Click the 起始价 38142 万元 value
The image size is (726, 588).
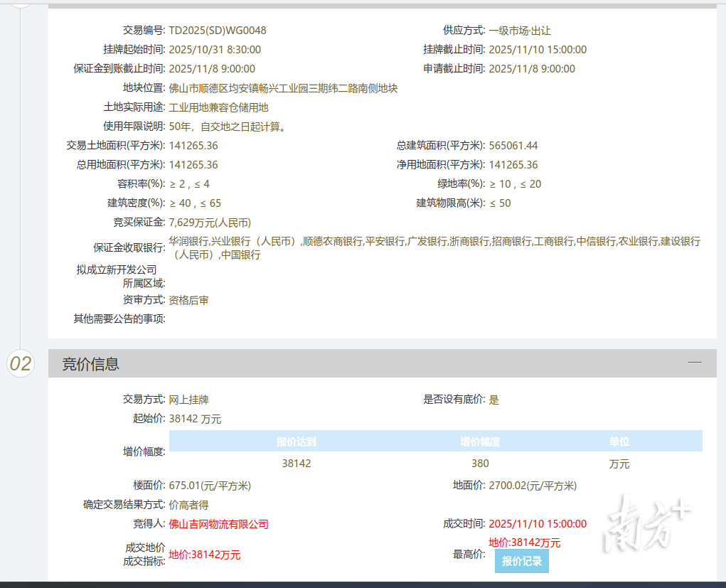(195, 419)
